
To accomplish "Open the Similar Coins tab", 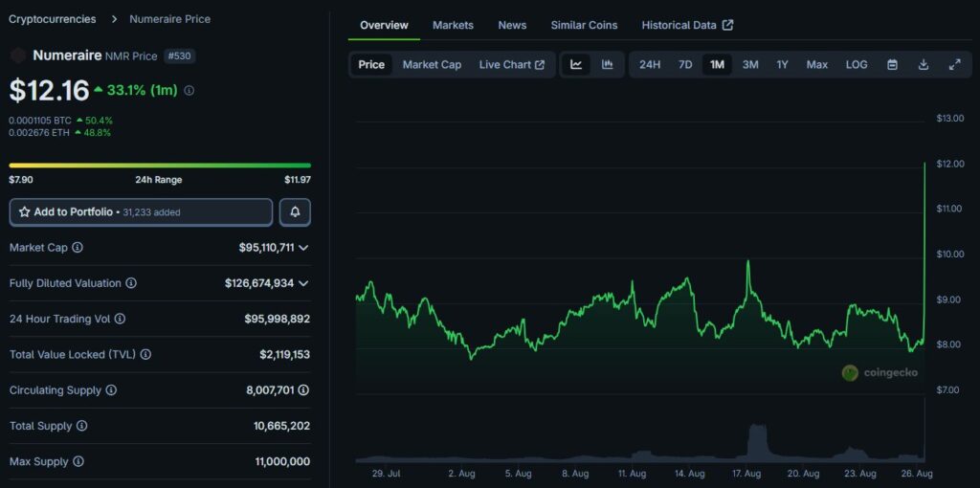I will tap(584, 25).
